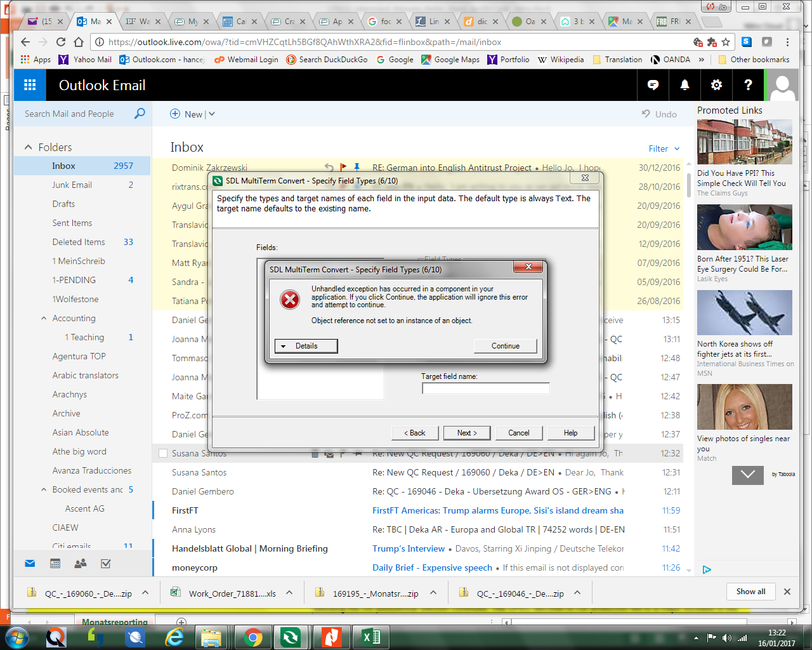Switch to Calendar view icon

coord(55,563)
